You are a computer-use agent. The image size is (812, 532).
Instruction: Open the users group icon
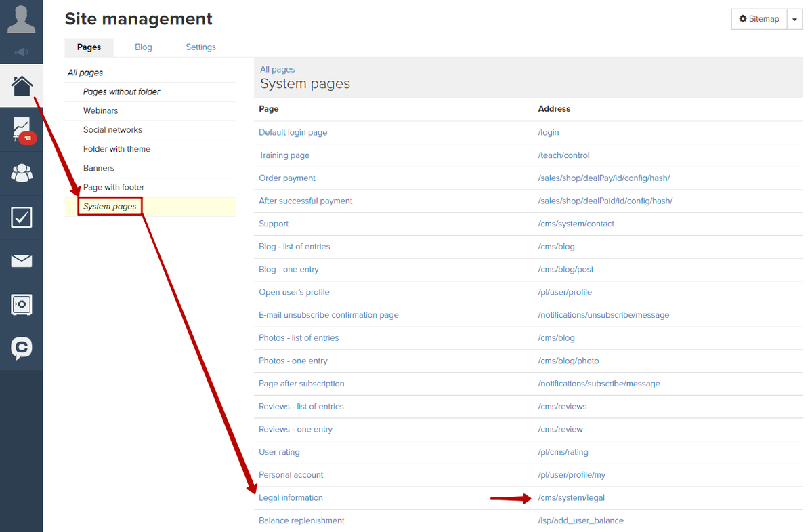point(21,173)
